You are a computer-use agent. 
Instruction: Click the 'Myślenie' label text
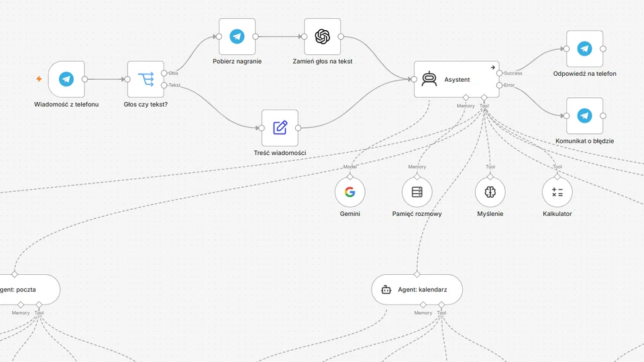click(x=490, y=214)
